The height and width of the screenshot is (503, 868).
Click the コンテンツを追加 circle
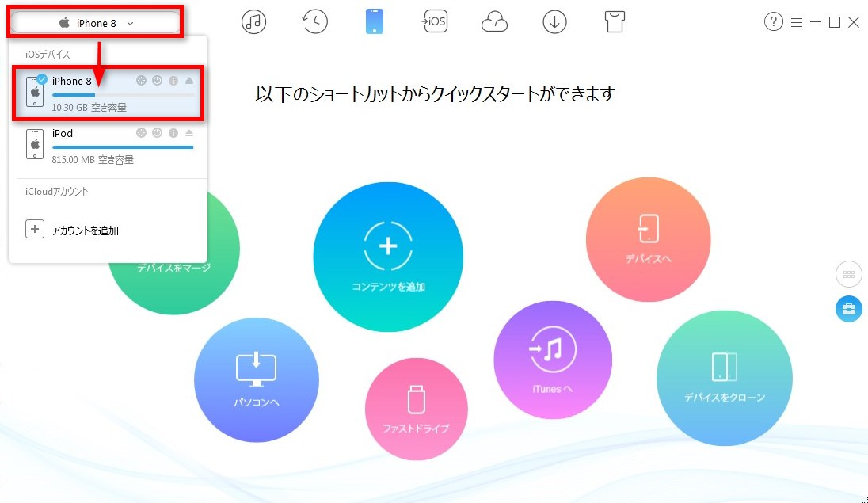pos(388,257)
